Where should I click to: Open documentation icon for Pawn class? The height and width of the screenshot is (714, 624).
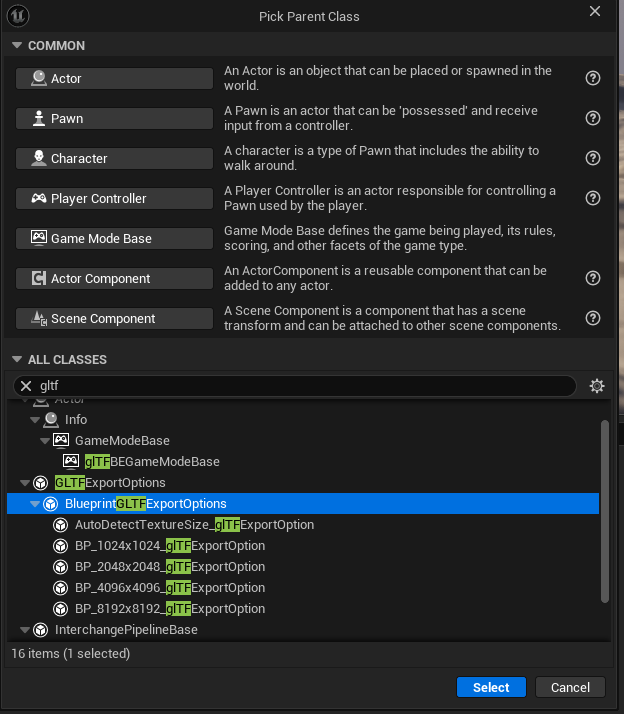(593, 118)
